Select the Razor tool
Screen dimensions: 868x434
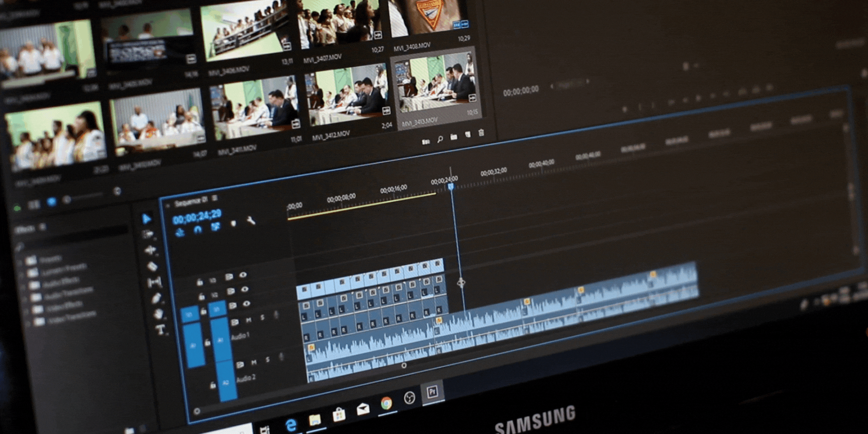coord(152,266)
